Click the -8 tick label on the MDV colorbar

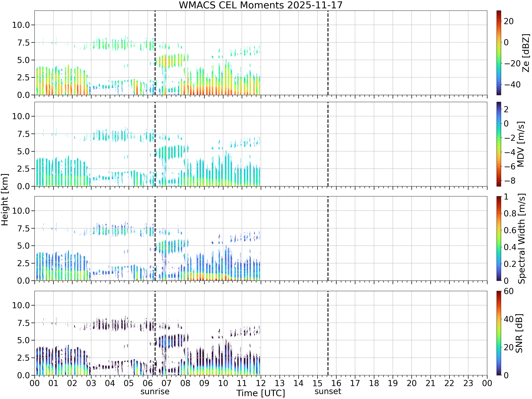click(x=510, y=181)
